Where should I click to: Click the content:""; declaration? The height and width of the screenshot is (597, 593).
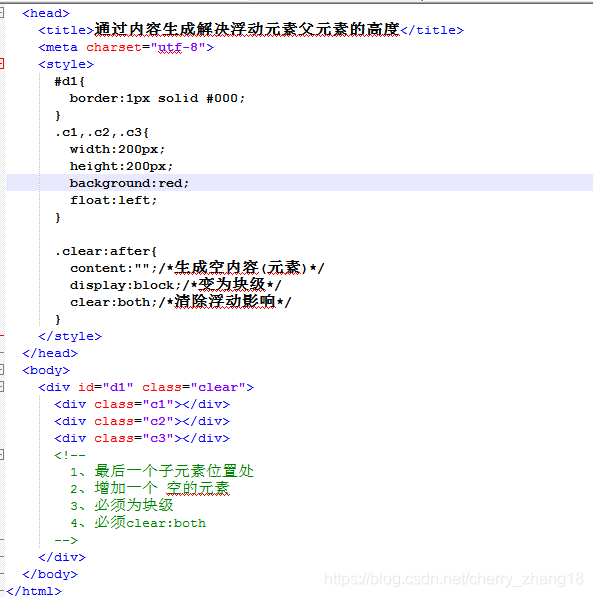113,268
